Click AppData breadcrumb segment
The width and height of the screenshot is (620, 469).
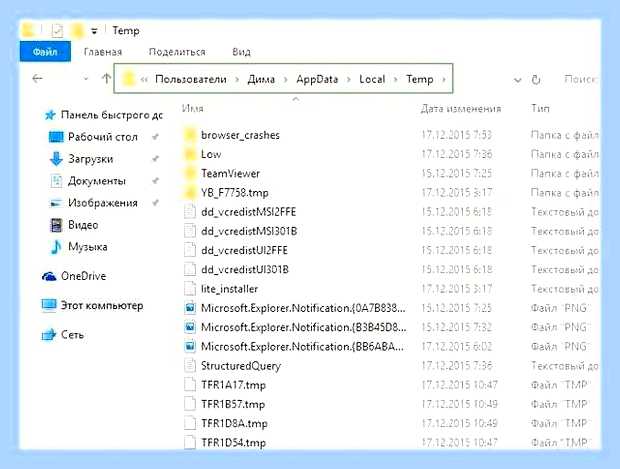(x=317, y=79)
